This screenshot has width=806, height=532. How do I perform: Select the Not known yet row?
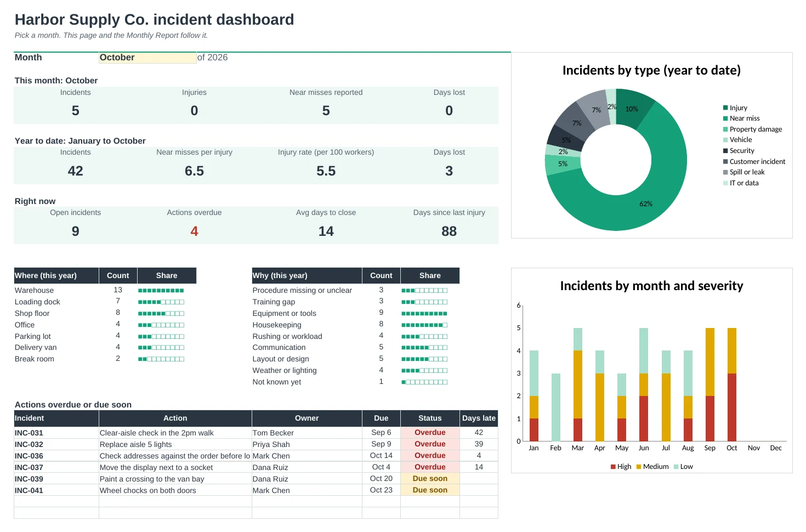point(356,382)
